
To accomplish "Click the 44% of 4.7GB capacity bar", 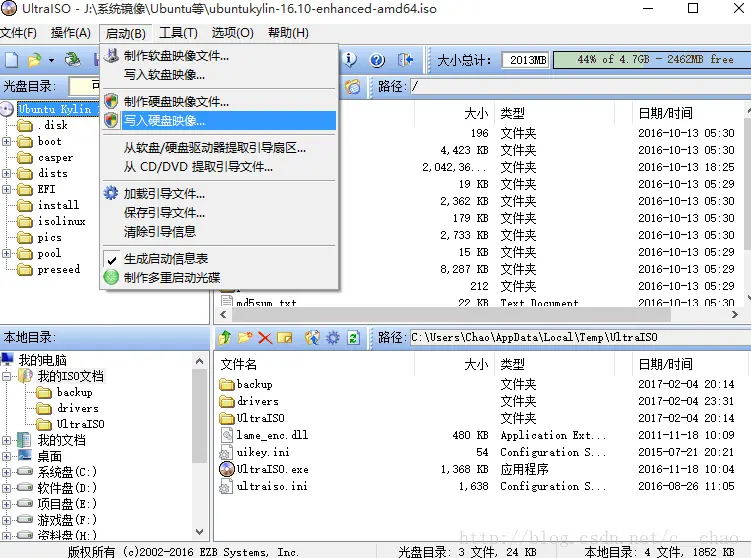I will 652,60.
